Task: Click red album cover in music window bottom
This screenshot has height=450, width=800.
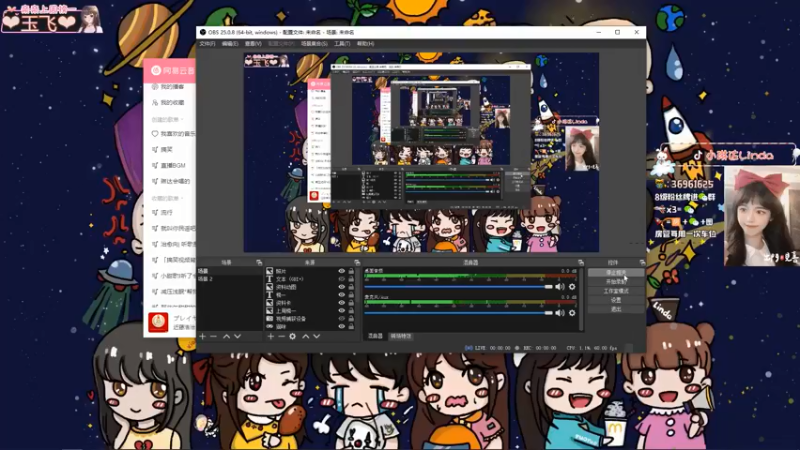Action: [x=158, y=322]
